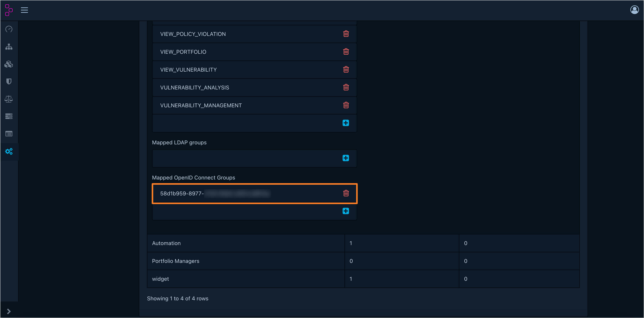Add a new permission with plus button
This screenshot has width=644, height=318.
pos(345,123)
